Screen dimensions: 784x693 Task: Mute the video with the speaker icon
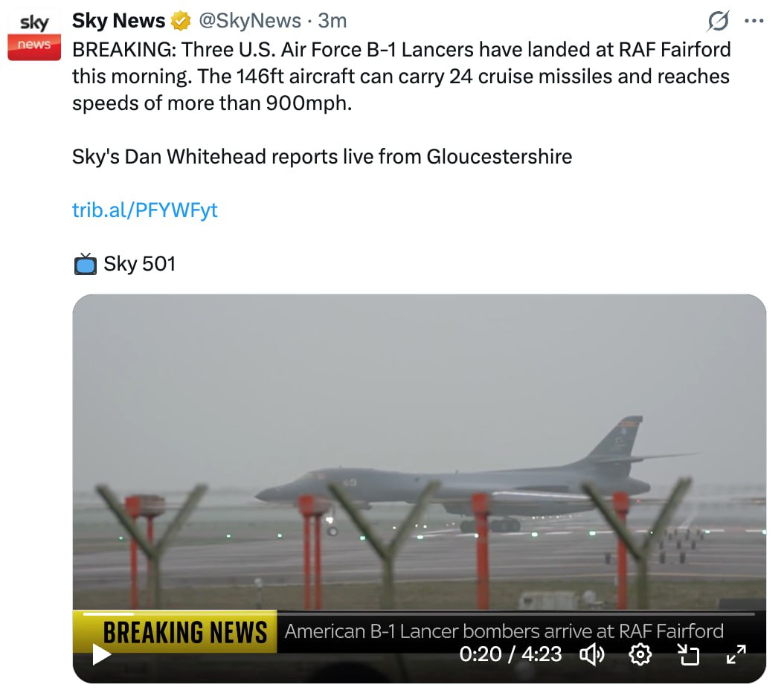pos(592,654)
